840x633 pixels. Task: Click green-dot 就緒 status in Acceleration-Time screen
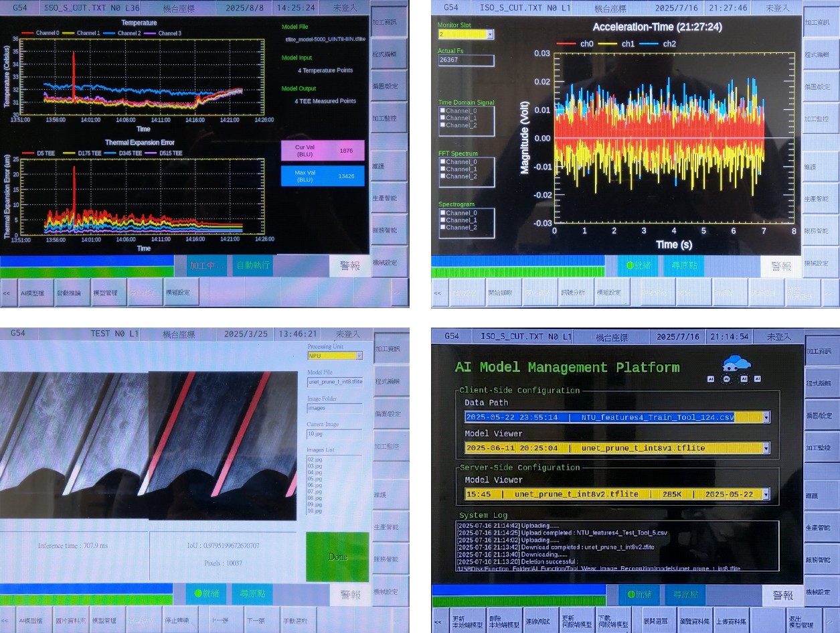pyautogui.click(x=638, y=265)
